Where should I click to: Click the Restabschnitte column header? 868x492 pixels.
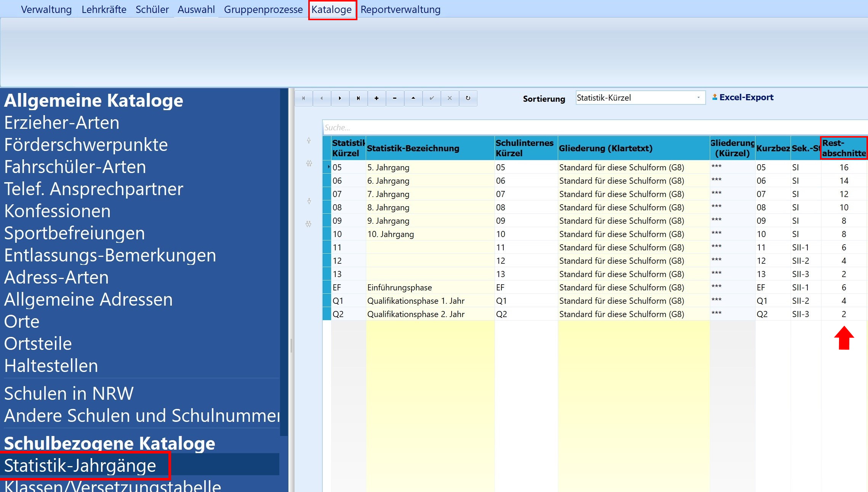tap(844, 148)
